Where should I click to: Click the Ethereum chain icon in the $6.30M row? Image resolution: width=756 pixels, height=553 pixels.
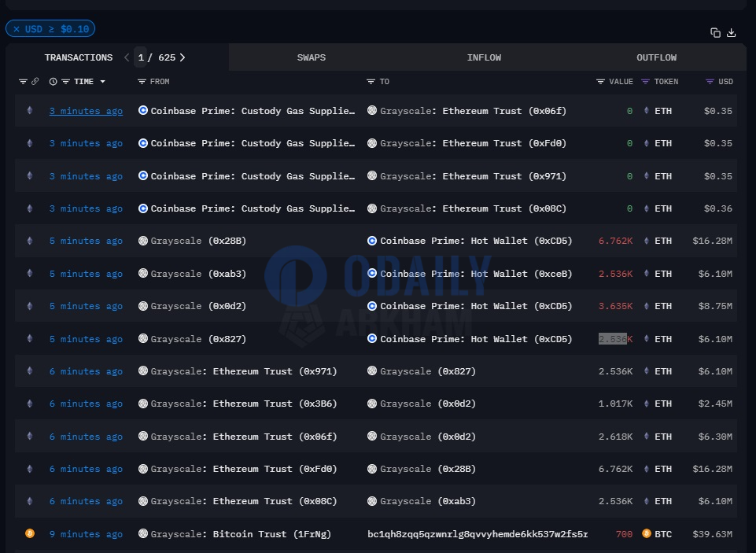pos(30,436)
